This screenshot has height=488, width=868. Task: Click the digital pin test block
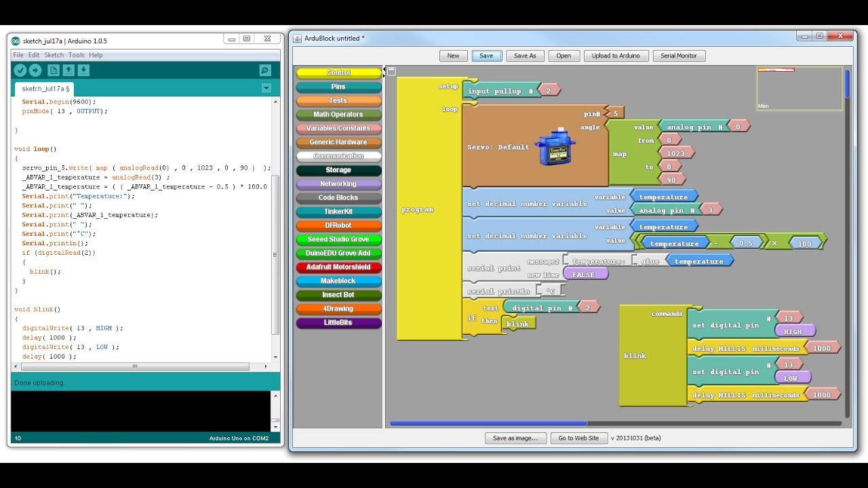click(542, 308)
